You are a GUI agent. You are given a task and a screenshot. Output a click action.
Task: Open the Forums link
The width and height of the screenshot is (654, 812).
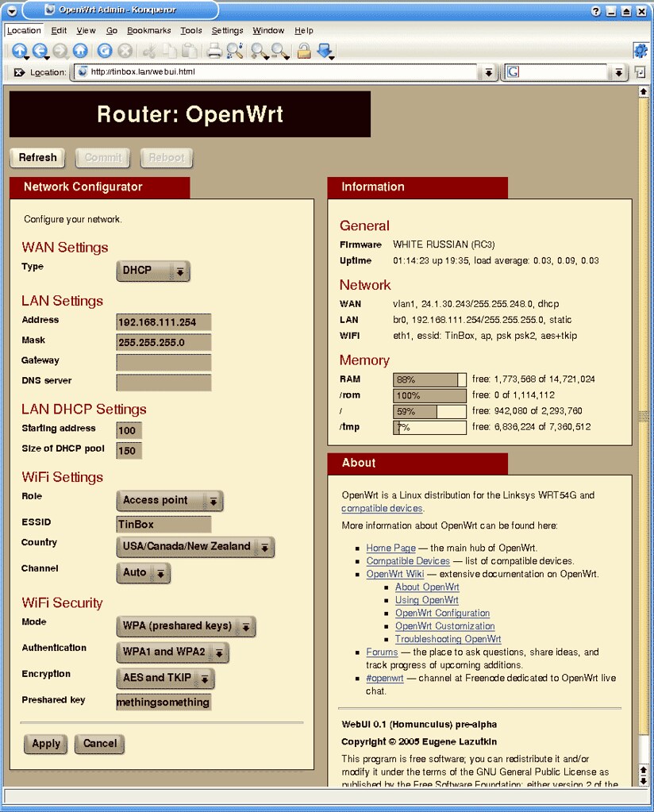(382, 652)
